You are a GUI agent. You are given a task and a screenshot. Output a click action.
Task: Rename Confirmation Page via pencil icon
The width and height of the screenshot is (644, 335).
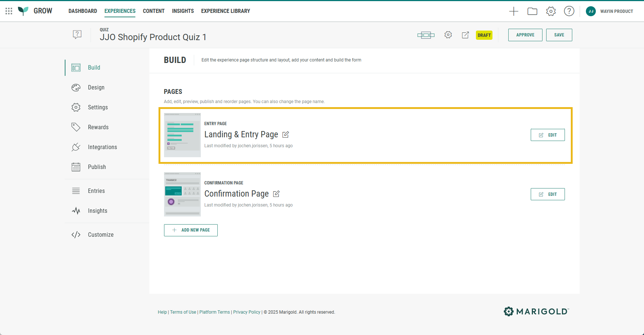click(x=276, y=194)
